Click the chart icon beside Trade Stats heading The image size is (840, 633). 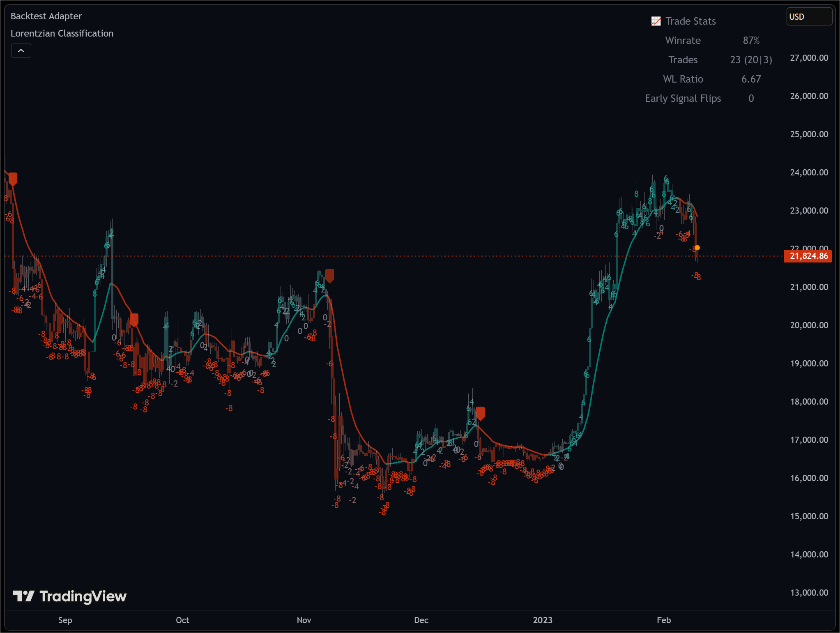656,21
